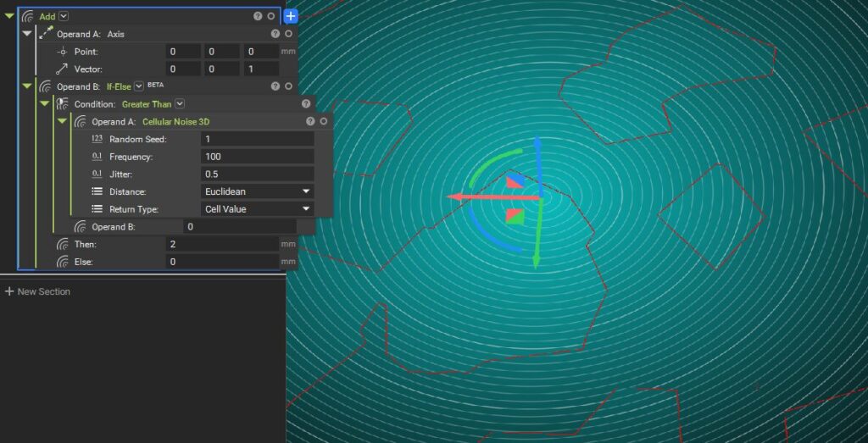Click help icon on Cellular Noise 3D row
This screenshot has height=443, width=868.
pos(310,122)
